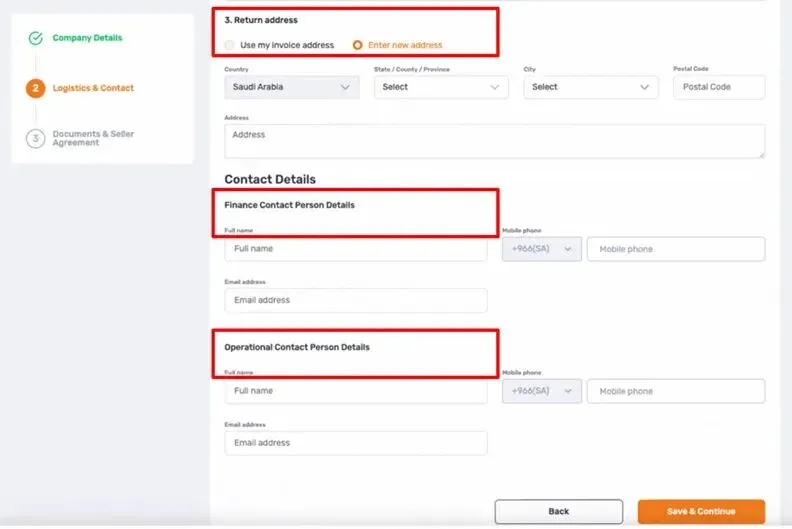Open the Logistics & Contact step

[x=93, y=88]
